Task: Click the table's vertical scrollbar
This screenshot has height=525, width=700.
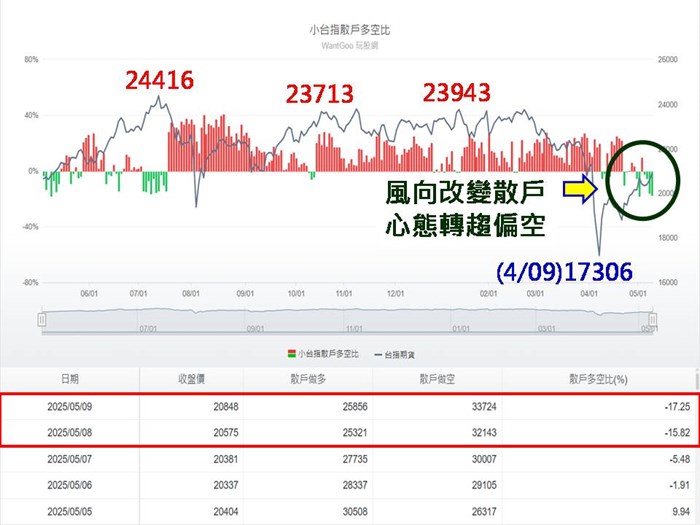Action: 695,440
